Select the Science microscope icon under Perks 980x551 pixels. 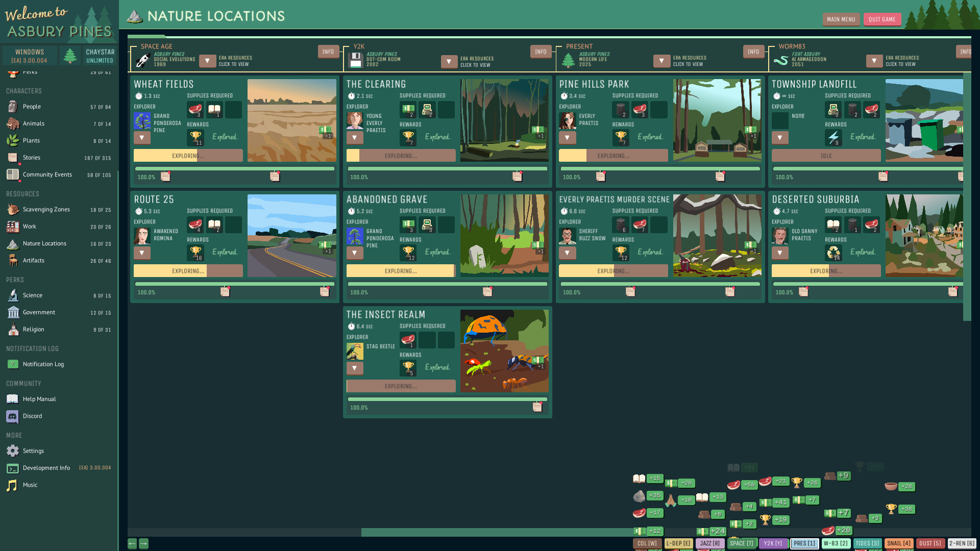click(12, 295)
